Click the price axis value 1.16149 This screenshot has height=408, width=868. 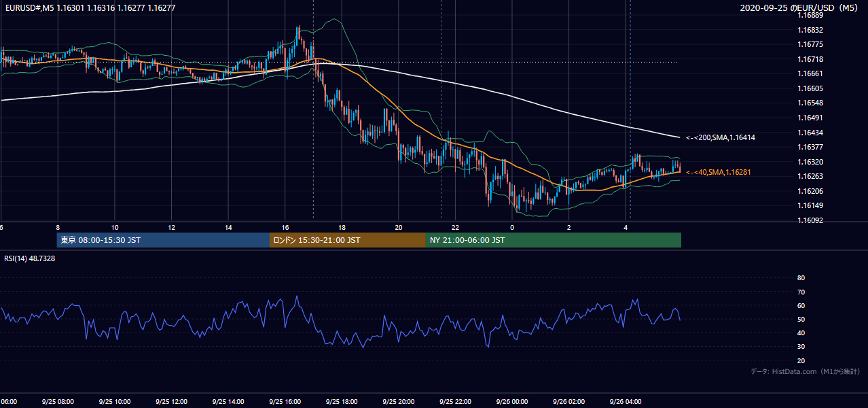(x=810, y=205)
